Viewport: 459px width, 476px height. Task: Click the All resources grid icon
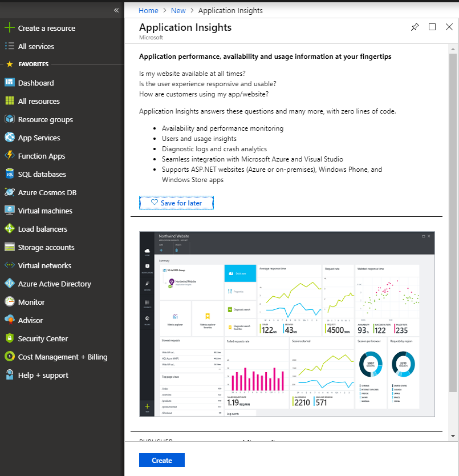click(x=9, y=100)
